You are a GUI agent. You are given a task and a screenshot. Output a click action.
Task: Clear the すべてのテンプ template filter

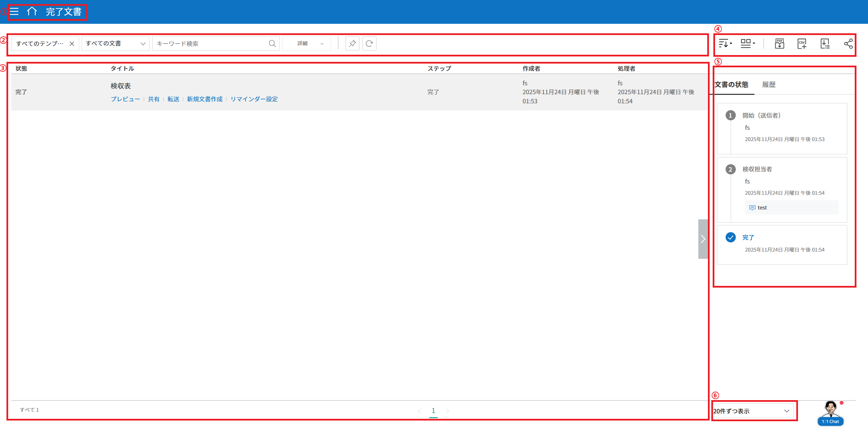(x=72, y=44)
